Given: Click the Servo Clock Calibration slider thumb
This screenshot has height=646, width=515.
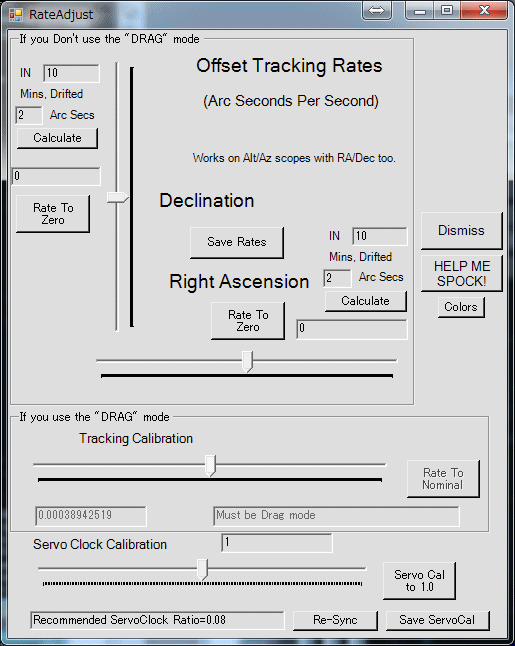Looking at the screenshot, I should click(x=202, y=569).
